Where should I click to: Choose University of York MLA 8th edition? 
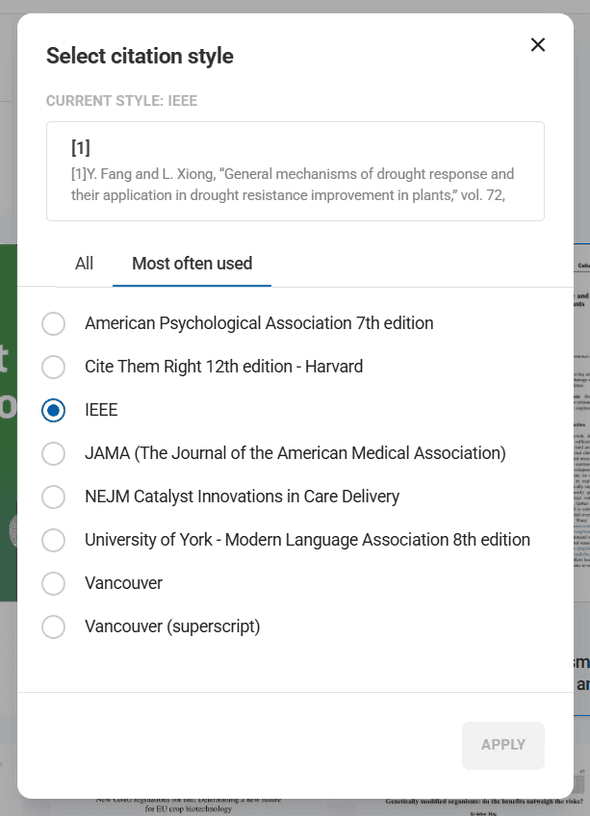(53, 539)
